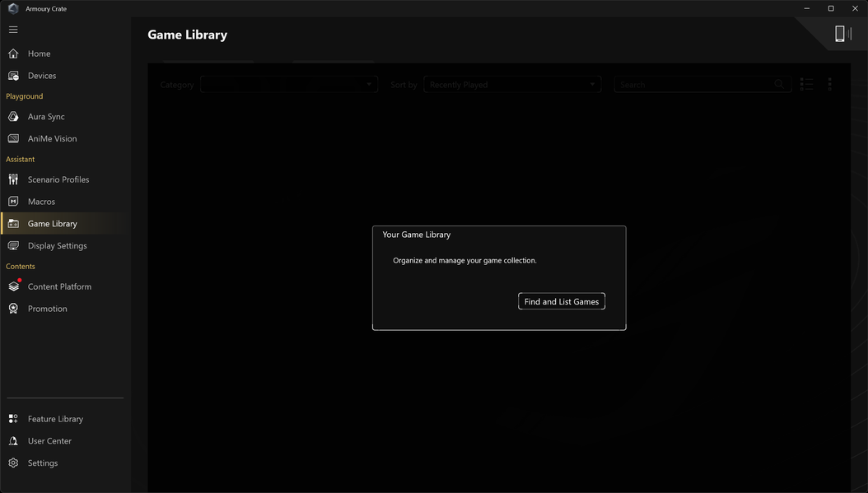868x493 pixels.
Task: Click the "Contents" section label
Action: 21,266
